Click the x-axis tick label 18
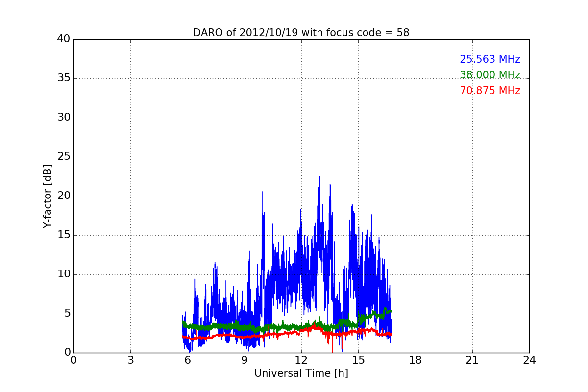The height and width of the screenshot is (392, 588). (x=415, y=360)
